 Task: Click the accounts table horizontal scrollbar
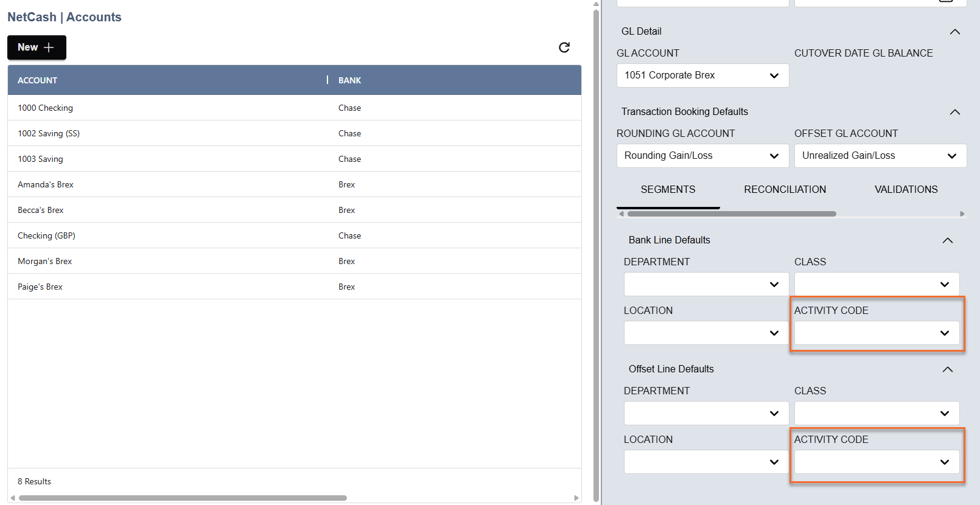183,498
